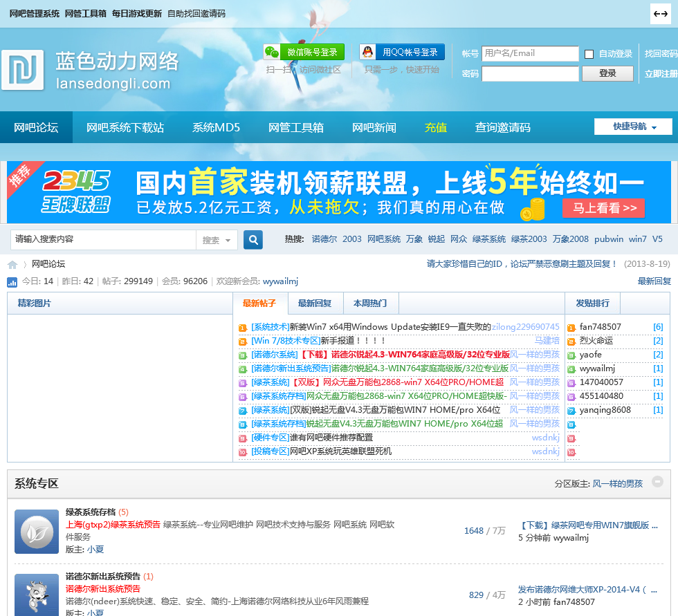
Task: Click the QQ penguin login icon
Action: pyautogui.click(x=367, y=53)
